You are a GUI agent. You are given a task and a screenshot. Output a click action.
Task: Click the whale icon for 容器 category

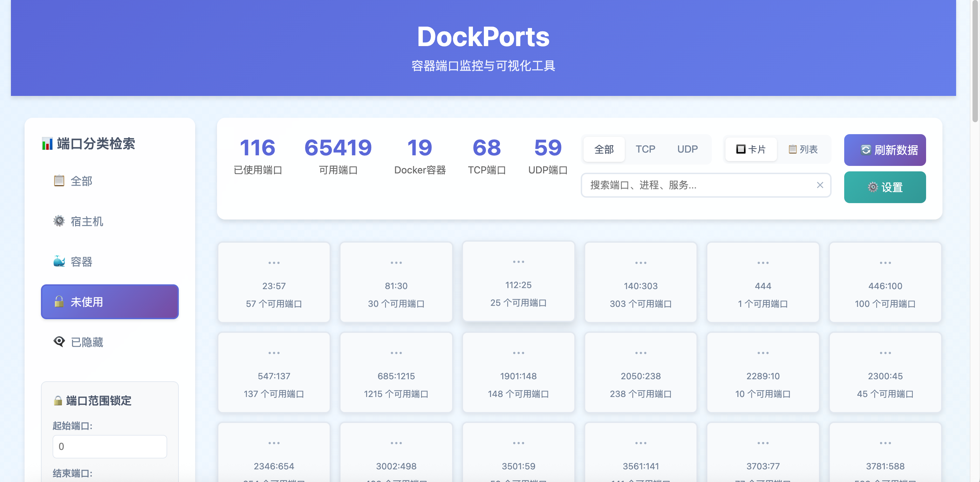[x=59, y=261]
